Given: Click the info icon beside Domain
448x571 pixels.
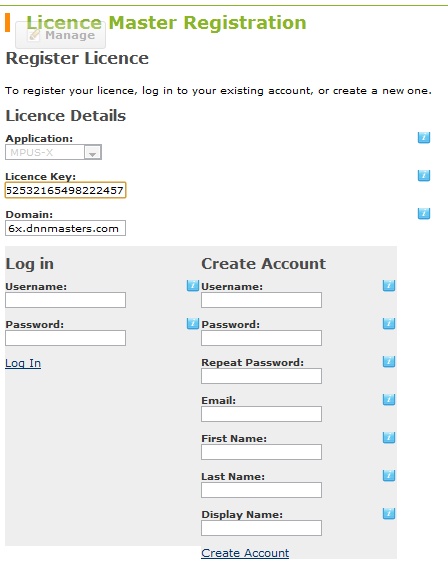Looking at the screenshot, I should pos(424,213).
